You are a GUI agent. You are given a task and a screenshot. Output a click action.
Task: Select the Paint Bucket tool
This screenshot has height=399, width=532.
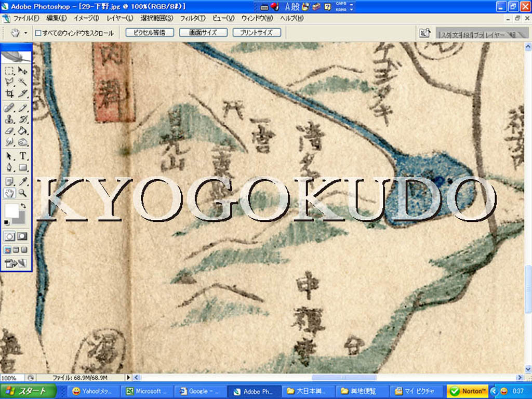[x=22, y=130]
